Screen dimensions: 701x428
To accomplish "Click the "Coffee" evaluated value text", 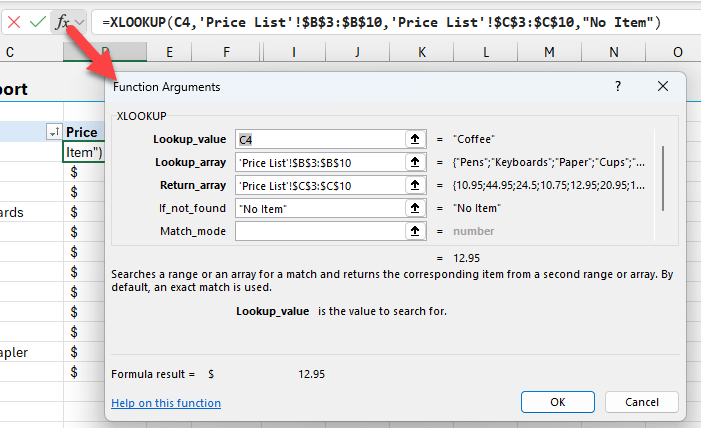I will (x=473, y=139).
